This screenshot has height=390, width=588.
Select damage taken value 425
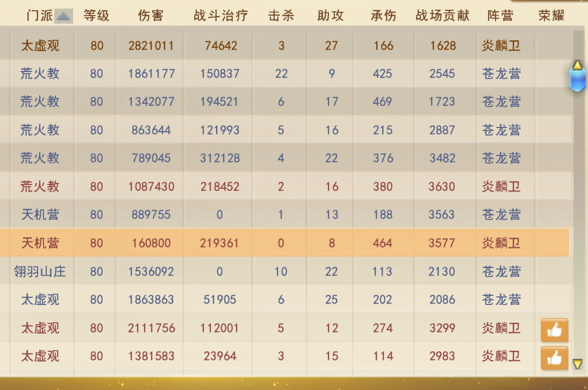383,74
